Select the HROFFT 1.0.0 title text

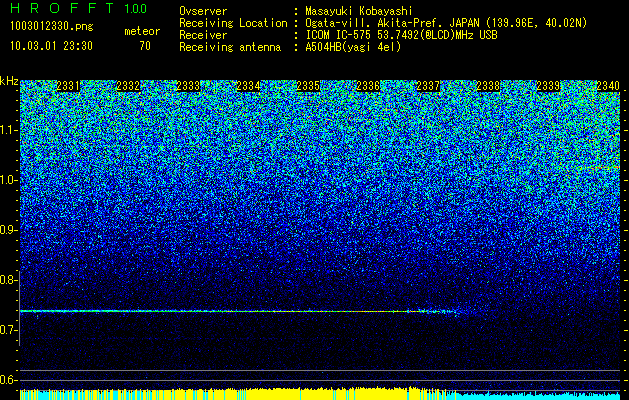point(78,8)
